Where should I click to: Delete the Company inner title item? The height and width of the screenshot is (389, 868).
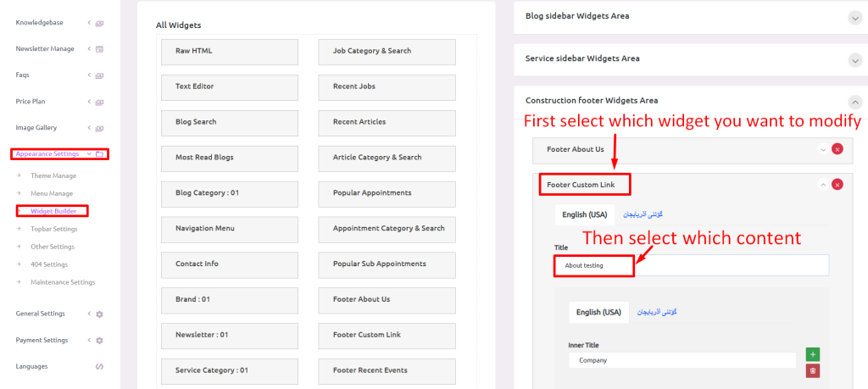click(813, 370)
